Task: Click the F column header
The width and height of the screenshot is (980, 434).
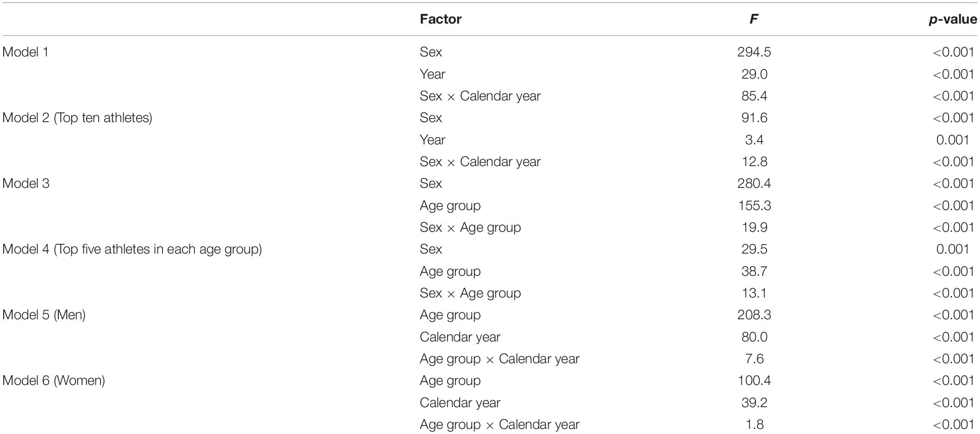Action: (754, 19)
